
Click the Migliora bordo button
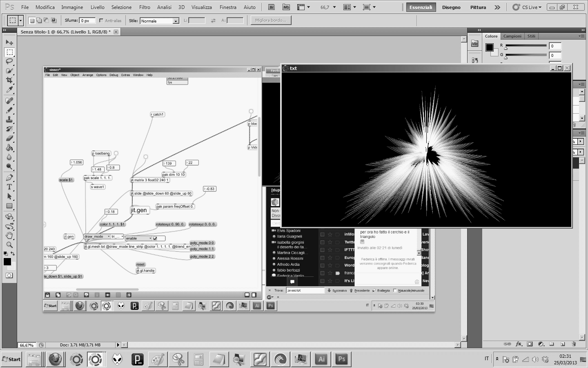click(271, 20)
